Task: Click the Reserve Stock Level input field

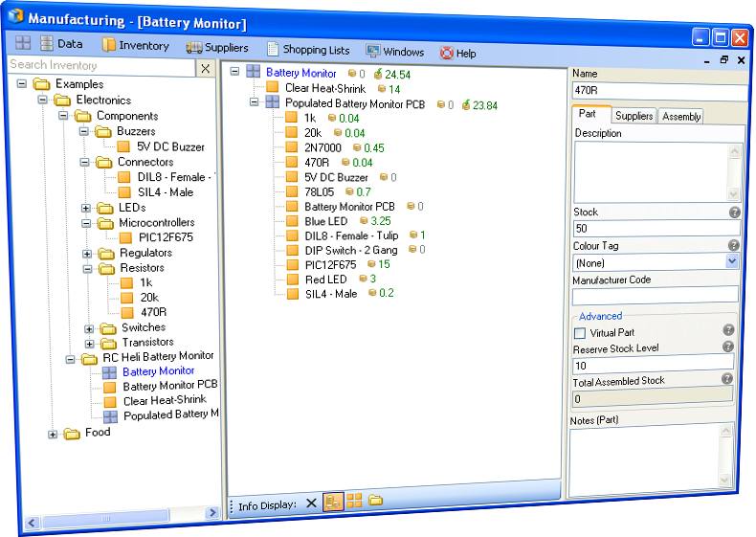Action: coord(653,365)
